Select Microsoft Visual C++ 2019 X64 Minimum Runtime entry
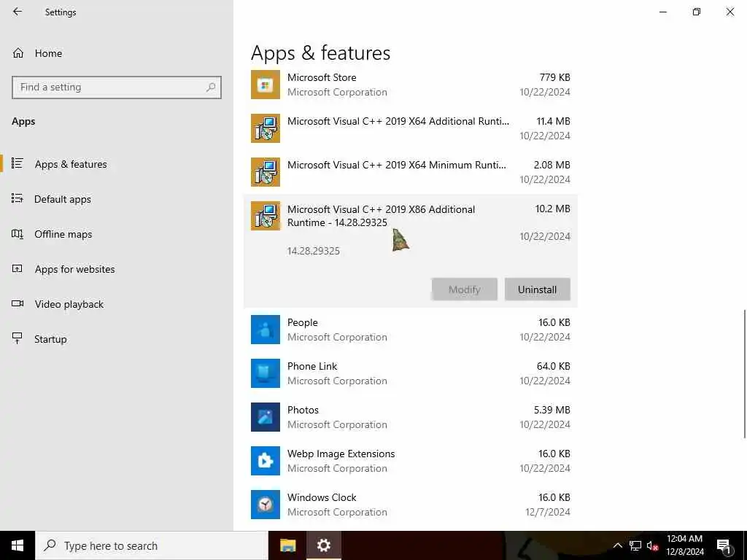The image size is (747, 560). click(x=411, y=172)
